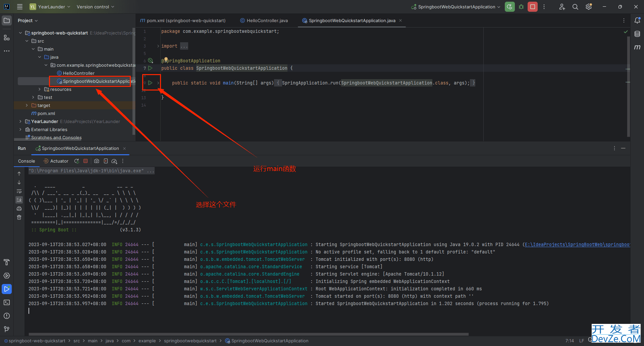
Task: Select HelloController in project tree
Action: coord(76,73)
